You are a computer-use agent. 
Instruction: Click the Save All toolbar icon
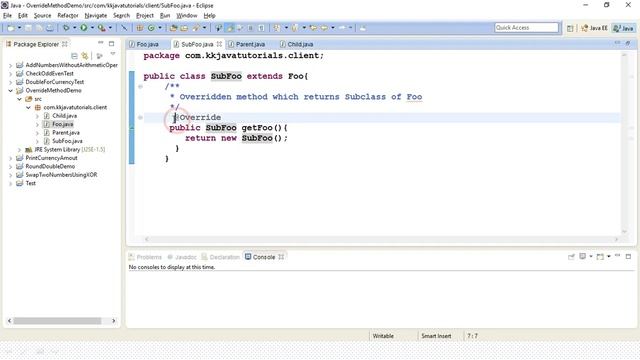tap(39, 28)
